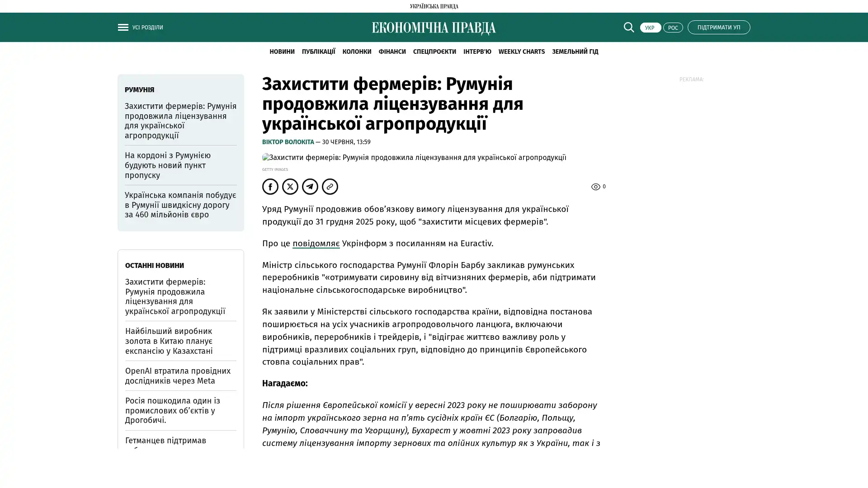Open the Земельний гід section
Image resolution: width=868 pixels, height=488 pixels.
[575, 52]
